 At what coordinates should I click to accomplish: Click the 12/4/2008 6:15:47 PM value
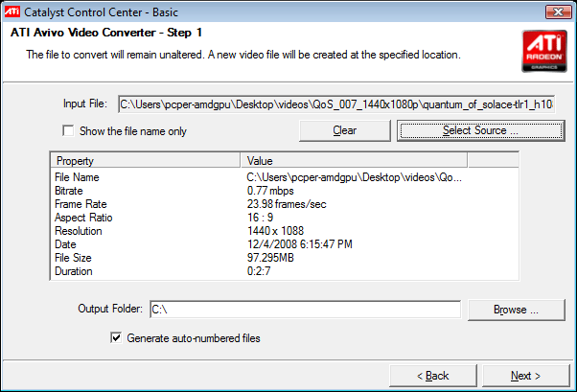tap(300, 244)
